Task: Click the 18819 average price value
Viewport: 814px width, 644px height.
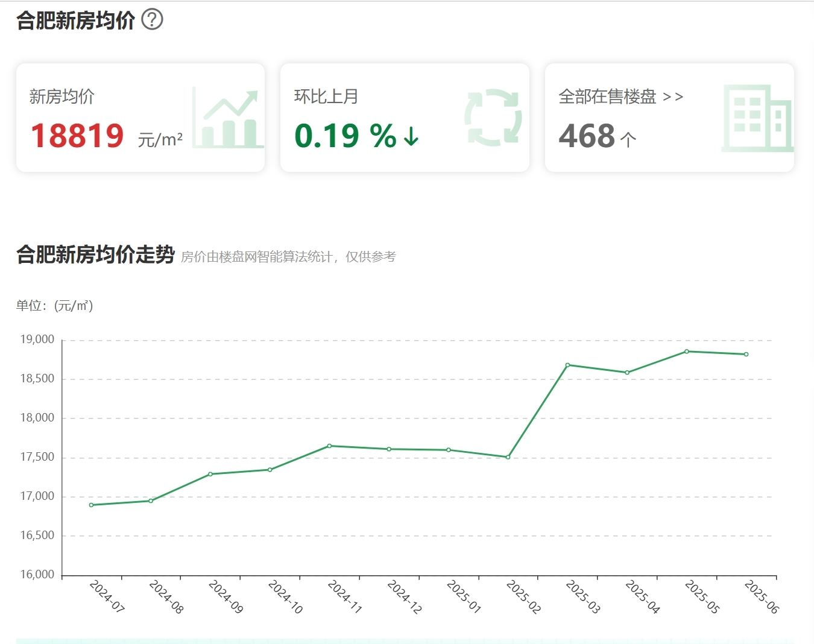Action: click(77, 136)
